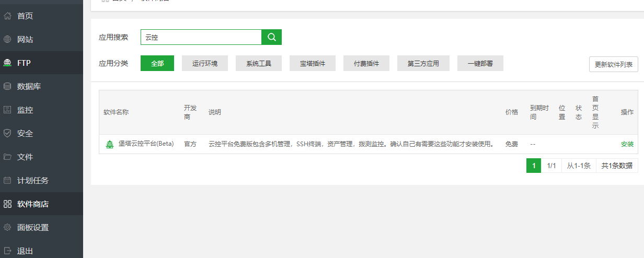Click page number 1 button
This screenshot has width=644, height=258.
(x=534, y=166)
